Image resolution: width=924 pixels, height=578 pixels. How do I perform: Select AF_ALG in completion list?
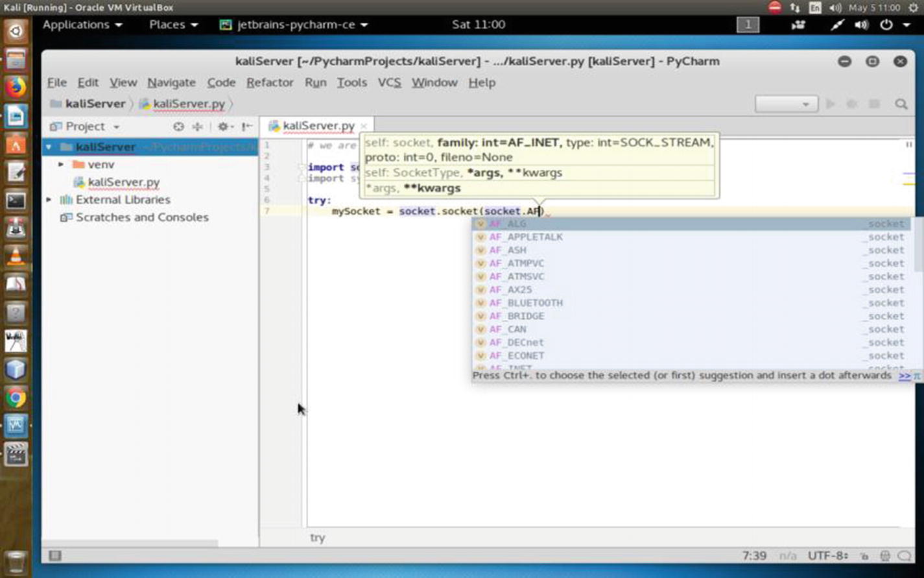691,224
